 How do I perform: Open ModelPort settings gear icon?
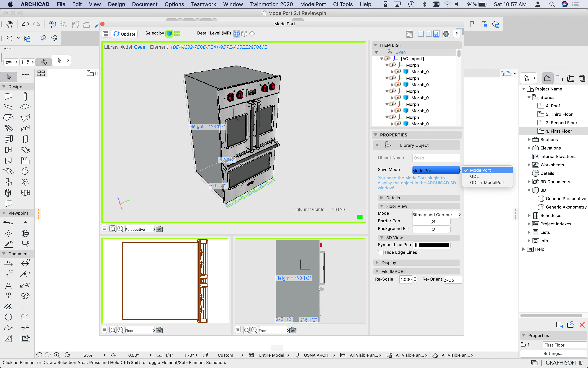(x=446, y=34)
